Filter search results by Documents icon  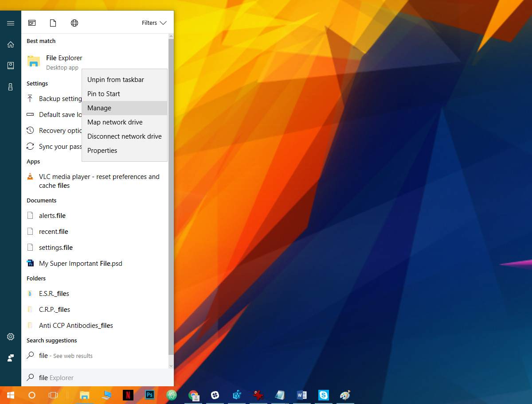pyautogui.click(x=53, y=23)
